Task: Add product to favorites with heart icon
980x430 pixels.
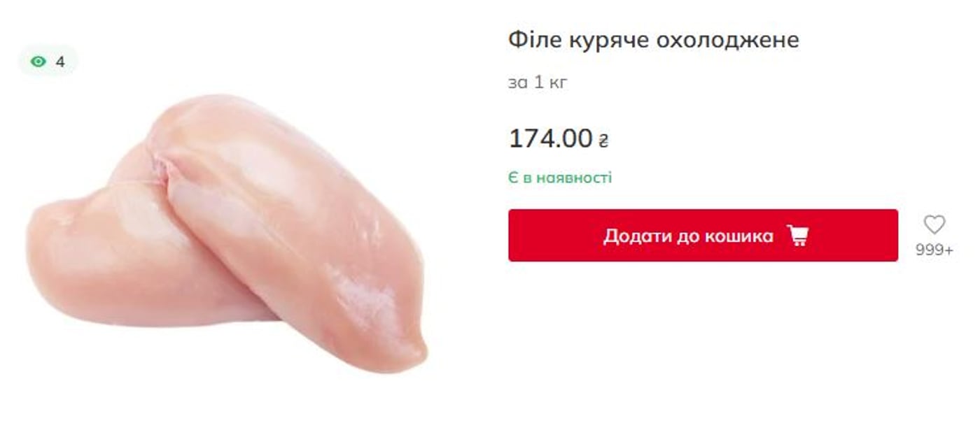Action: 934,224
